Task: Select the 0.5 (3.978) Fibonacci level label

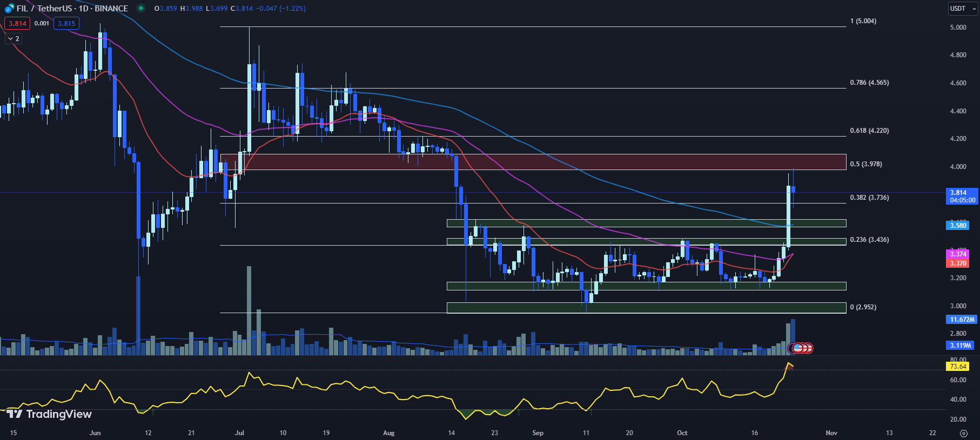Action: [865, 164]
